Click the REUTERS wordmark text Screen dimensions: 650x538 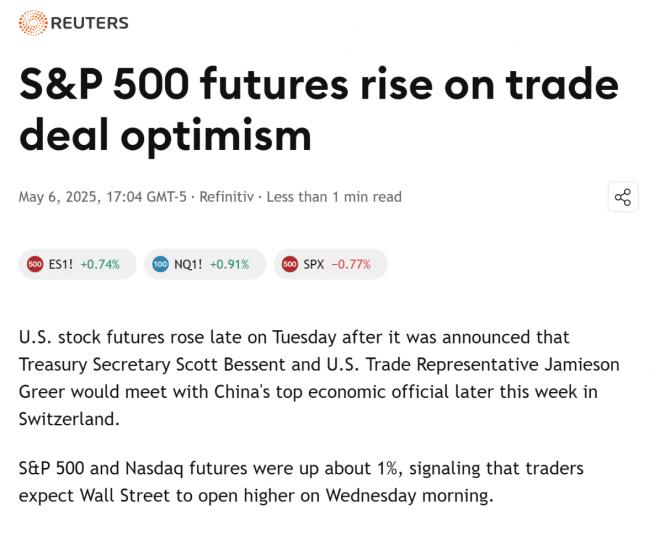90,23
